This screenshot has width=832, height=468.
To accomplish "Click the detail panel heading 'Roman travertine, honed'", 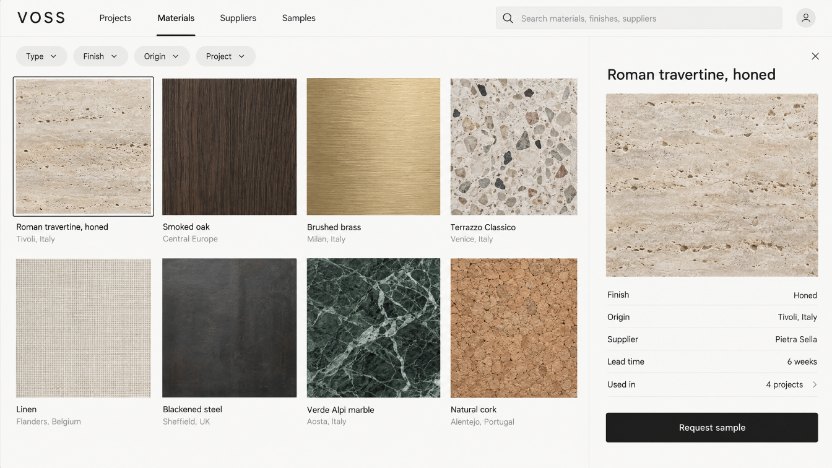I will click(691, 75).
